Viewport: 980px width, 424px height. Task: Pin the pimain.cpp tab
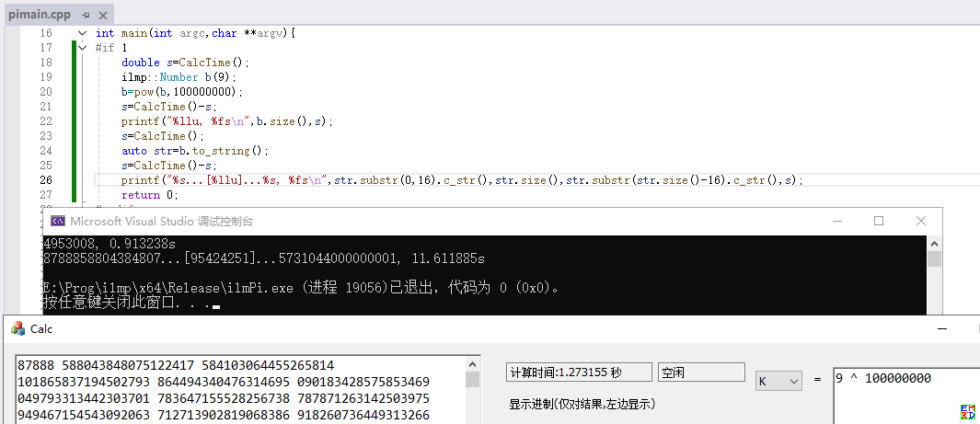point(86,16)
